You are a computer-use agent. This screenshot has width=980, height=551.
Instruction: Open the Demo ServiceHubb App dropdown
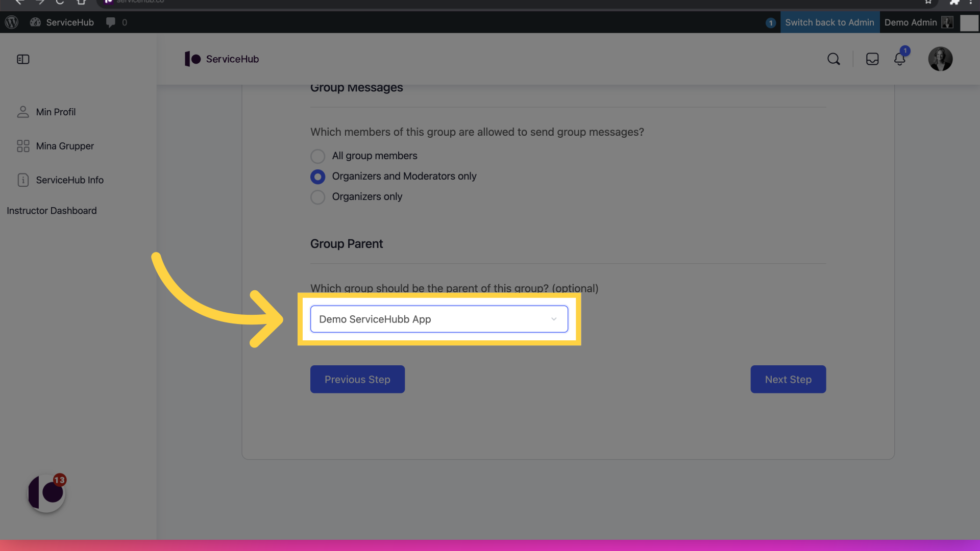click(439, 319)
